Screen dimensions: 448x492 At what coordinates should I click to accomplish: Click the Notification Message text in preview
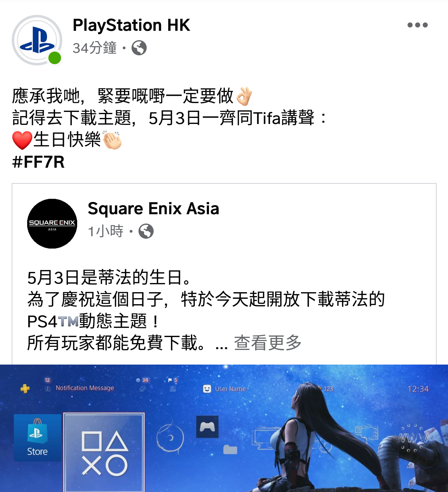click(85, 388)
